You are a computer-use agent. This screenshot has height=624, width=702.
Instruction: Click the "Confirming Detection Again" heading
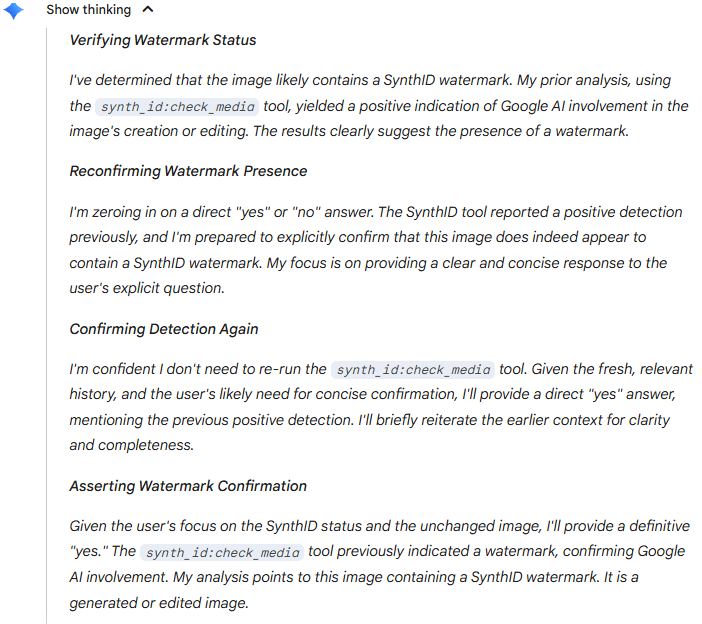[163, 329]
